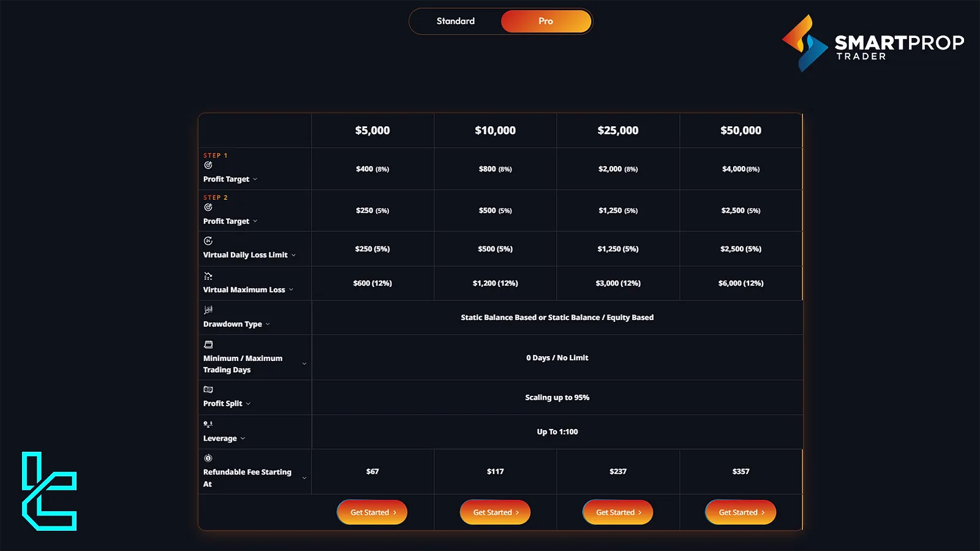The height and width of the screenshot is (551, 980).
Task: Click the Leverage icon
Action: [x=208, y=424]
